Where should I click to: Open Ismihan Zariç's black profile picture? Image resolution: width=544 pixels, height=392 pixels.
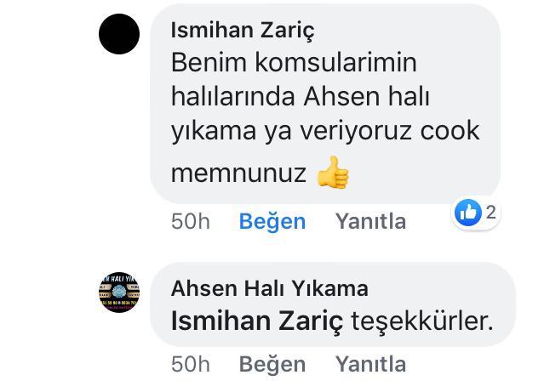coord(119,34)
